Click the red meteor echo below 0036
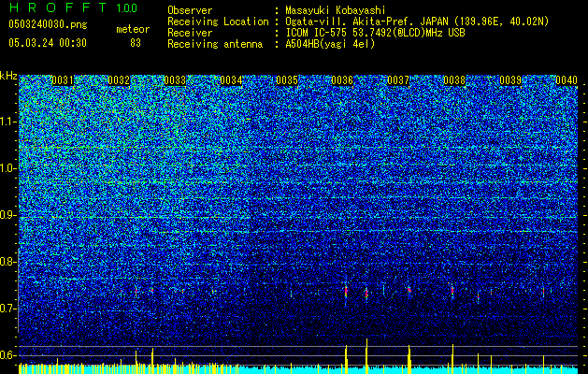Image resolution: width=588 pixels, height=374 pixels. click(x=346, y=292)
